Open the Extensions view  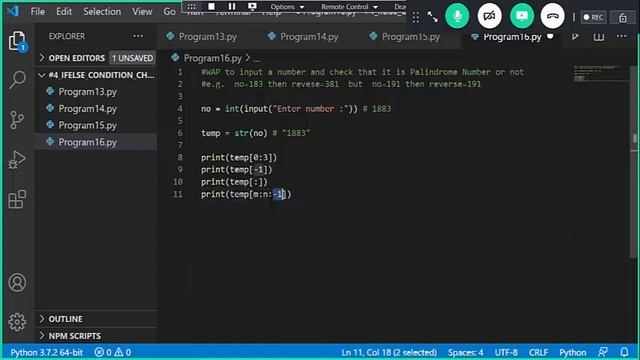point(17,199)
